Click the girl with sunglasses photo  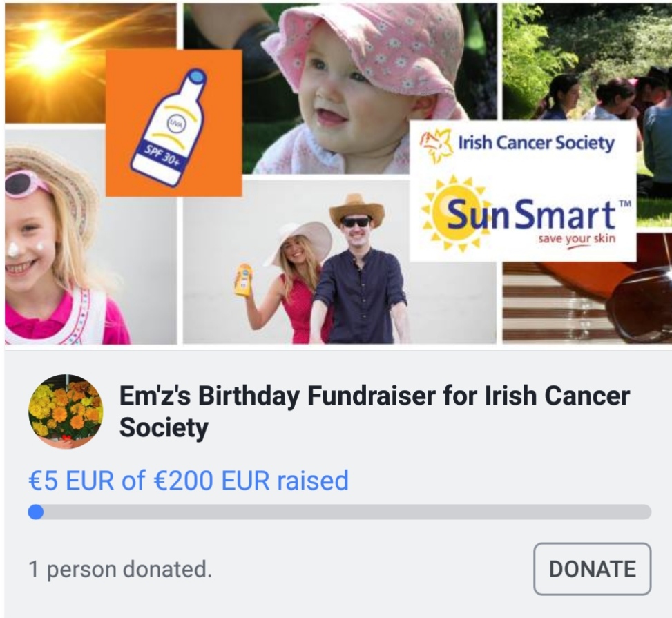point(90,236)
